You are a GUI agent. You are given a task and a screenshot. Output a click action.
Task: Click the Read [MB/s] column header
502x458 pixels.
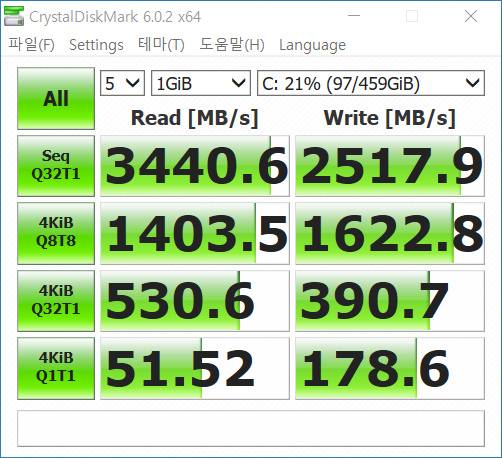pyautogui.click(x=195, y=118)
